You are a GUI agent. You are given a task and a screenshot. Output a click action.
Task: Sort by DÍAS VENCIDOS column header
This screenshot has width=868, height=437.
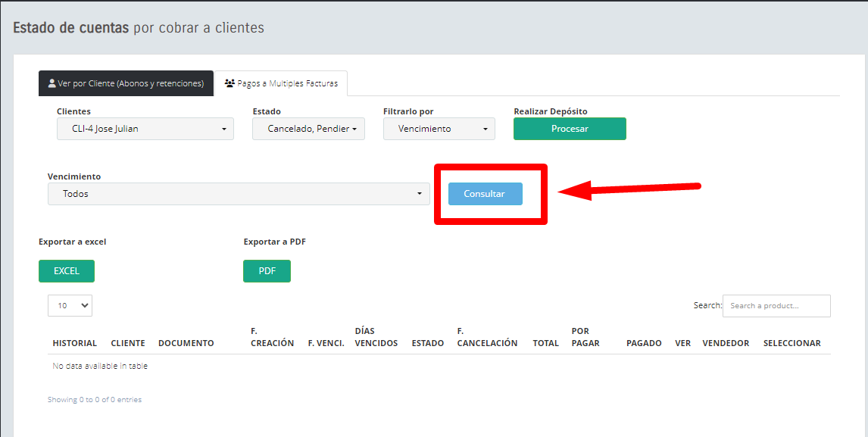(376, 337)
